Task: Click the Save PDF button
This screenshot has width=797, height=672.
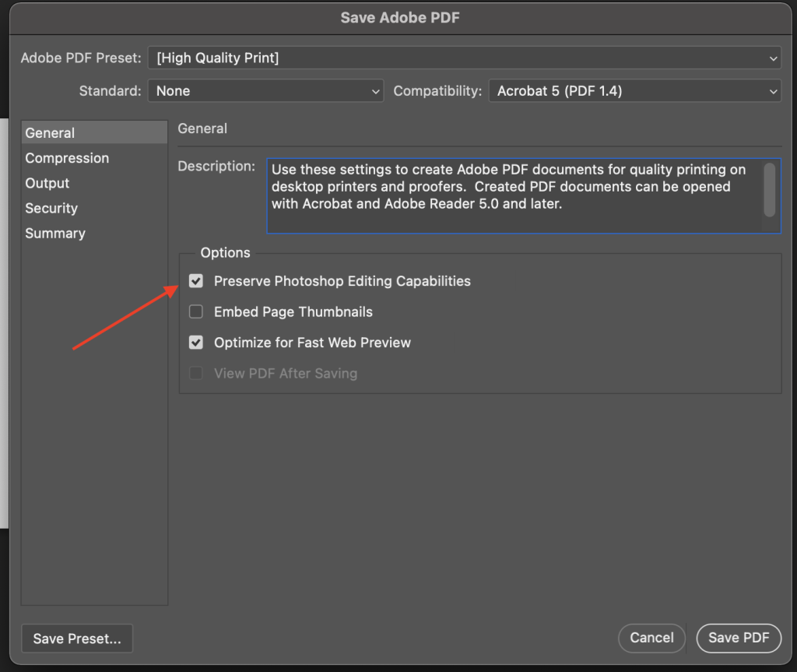Action: (x=739, y=638)
